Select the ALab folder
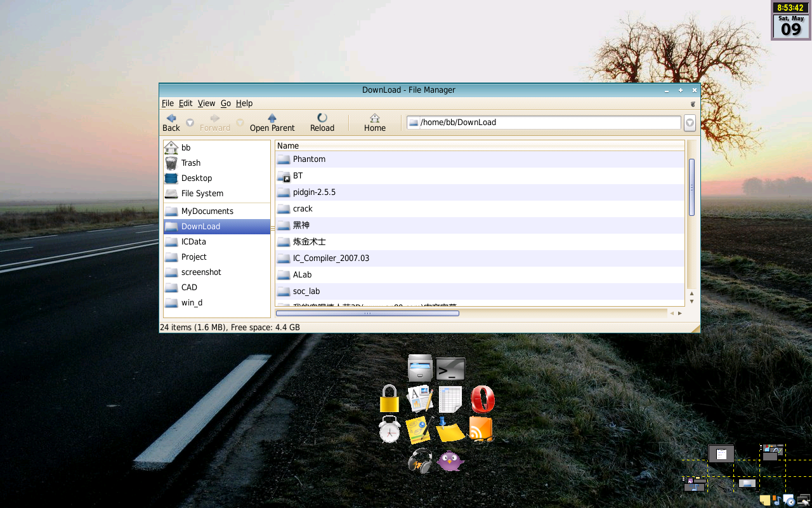 pyautogui.click(x=480, y=275)
